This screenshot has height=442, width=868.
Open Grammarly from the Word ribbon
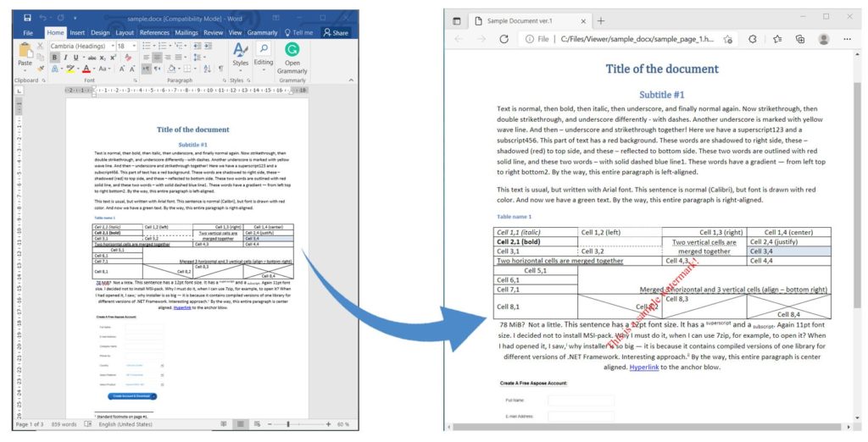292,54
